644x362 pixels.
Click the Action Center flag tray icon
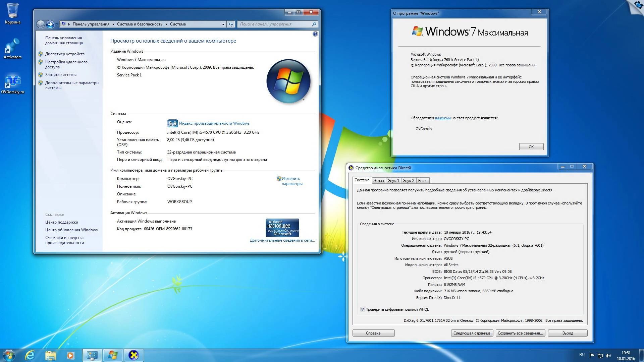[592, 356]
